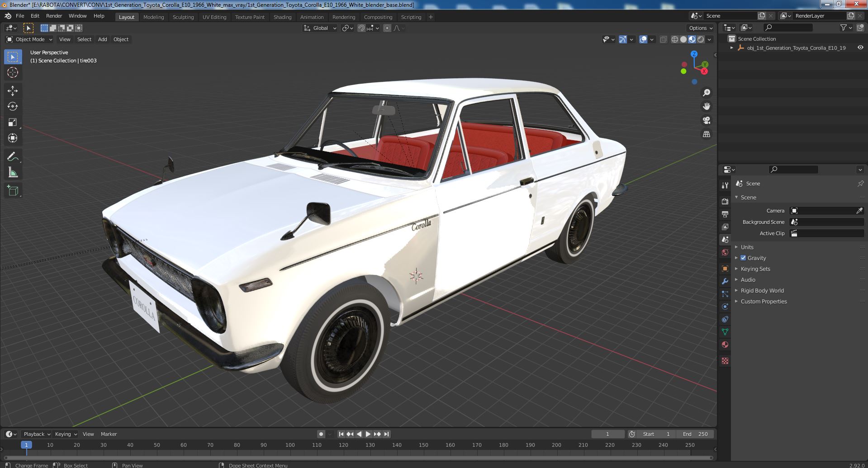Toggle camera view icon in viewport

(706, 120)
